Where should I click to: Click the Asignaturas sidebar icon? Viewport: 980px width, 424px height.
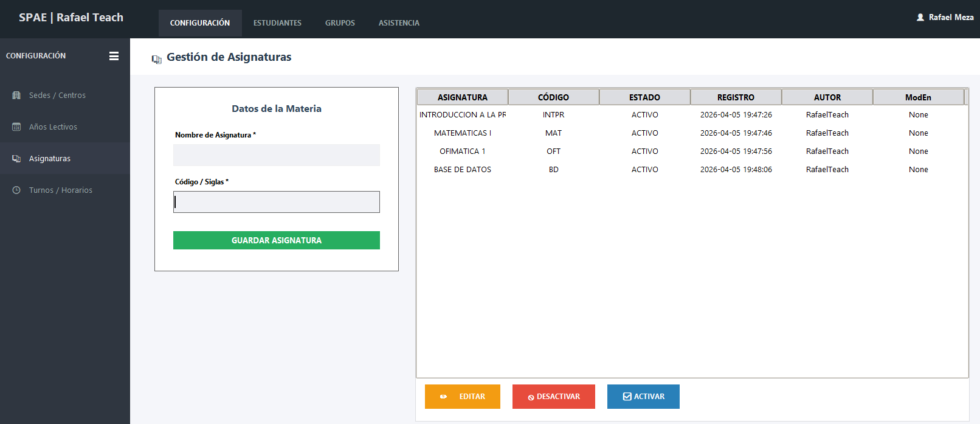coord(16,159)
